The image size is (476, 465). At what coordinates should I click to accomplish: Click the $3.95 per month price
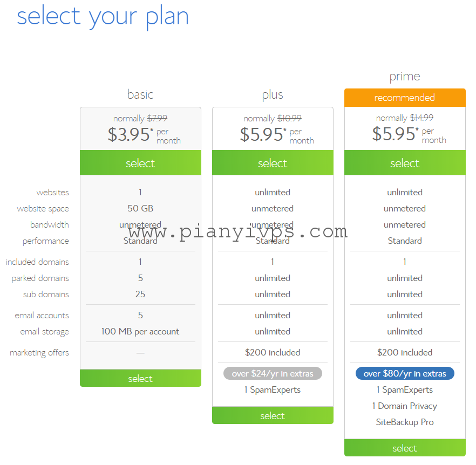(x=144, y=134)
